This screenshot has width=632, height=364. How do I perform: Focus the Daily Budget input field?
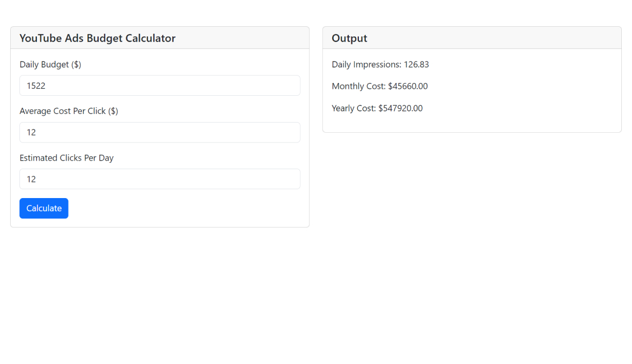click(160, 85)
